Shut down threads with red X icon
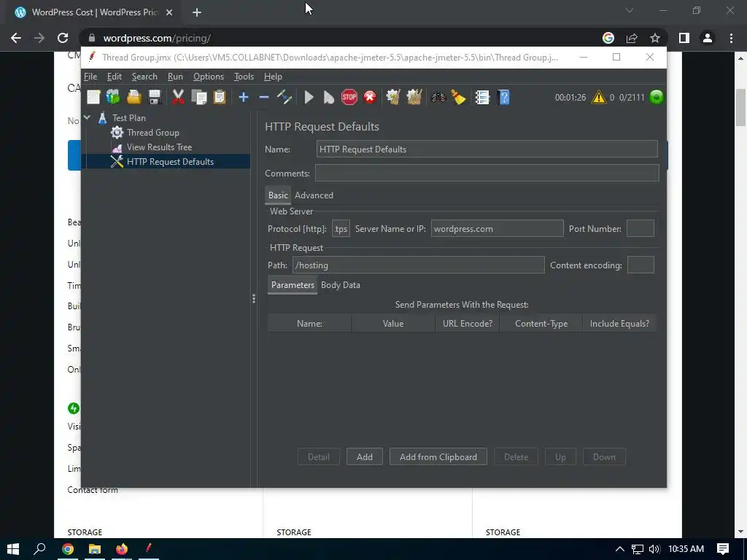 (370, 97)
